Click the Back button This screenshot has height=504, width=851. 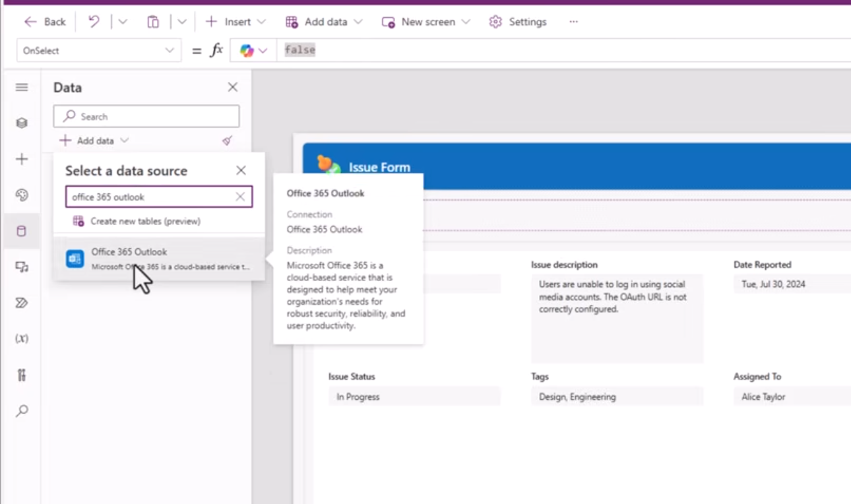44,21
